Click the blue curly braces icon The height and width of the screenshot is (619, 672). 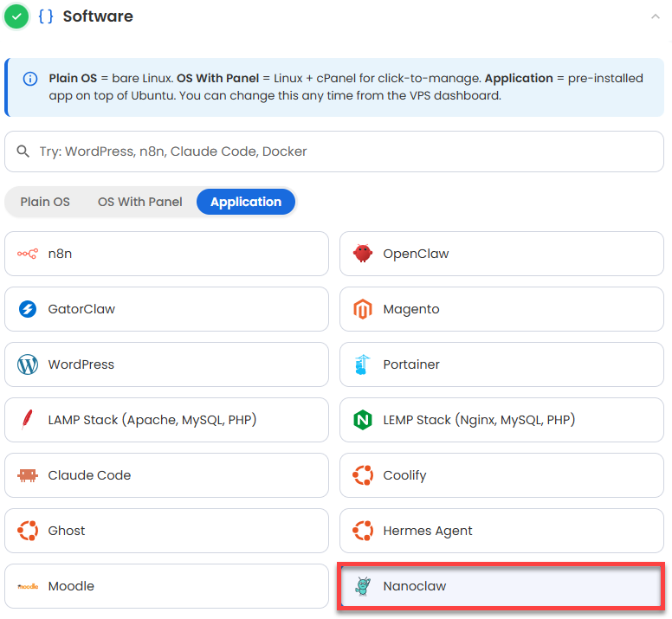pyautogui.click(x=46, y=16)
